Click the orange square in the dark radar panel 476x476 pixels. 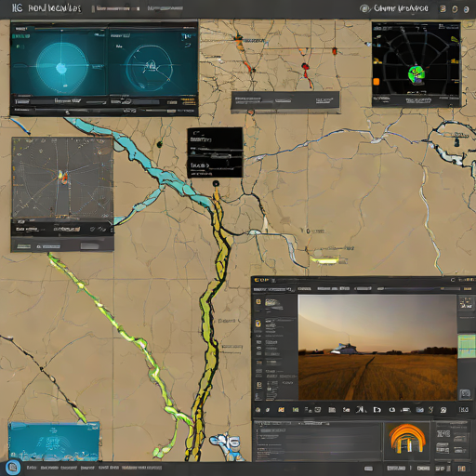pos(377,82)
